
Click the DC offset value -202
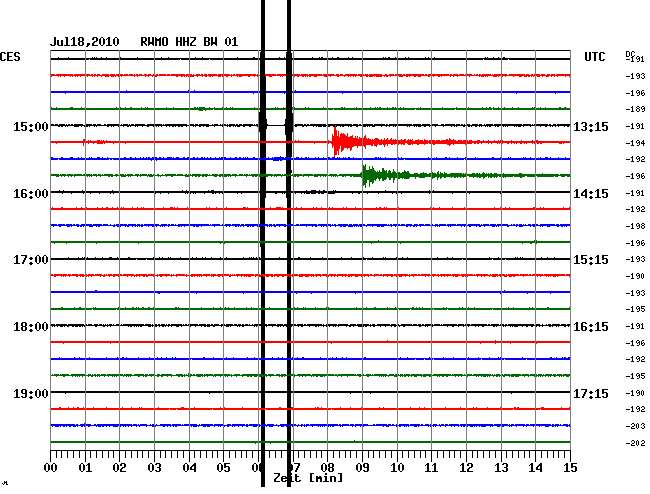(x=635, y=443)
